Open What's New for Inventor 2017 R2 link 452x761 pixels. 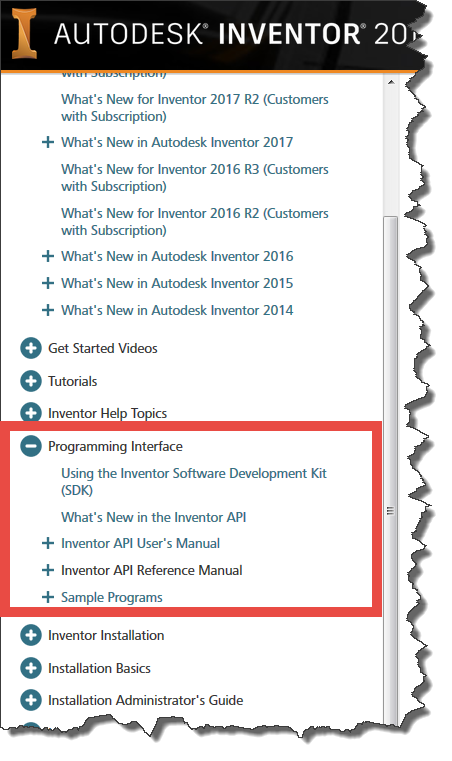[x=195, y=108]
